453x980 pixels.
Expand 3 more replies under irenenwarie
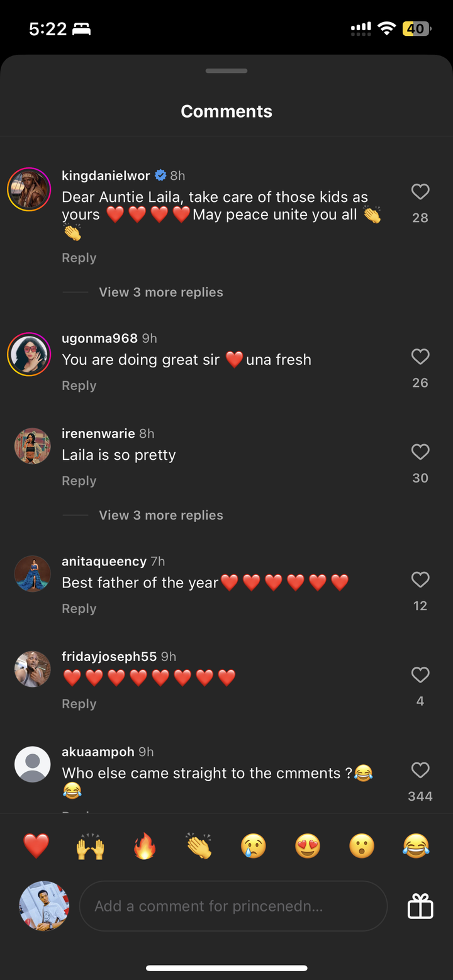click(161, 515)
